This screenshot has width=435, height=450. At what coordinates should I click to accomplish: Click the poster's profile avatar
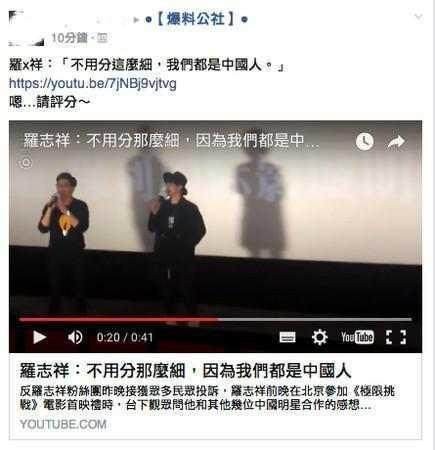26,28
